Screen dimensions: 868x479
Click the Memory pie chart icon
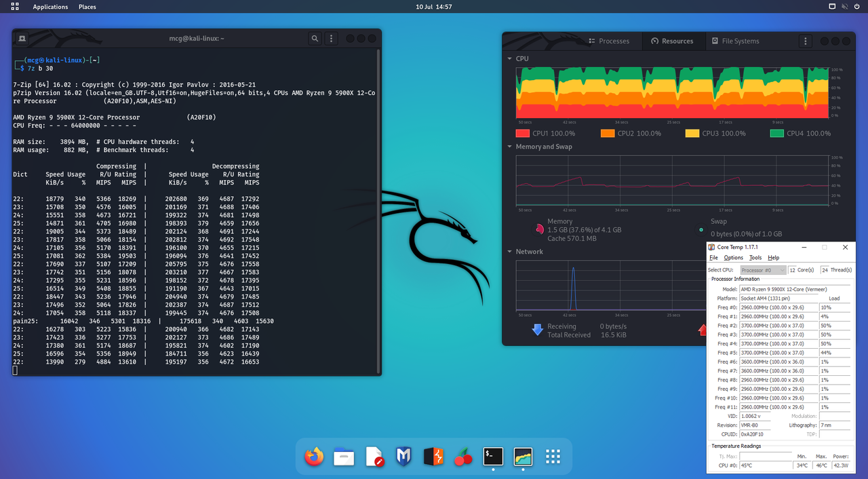(x=539, y=230)
